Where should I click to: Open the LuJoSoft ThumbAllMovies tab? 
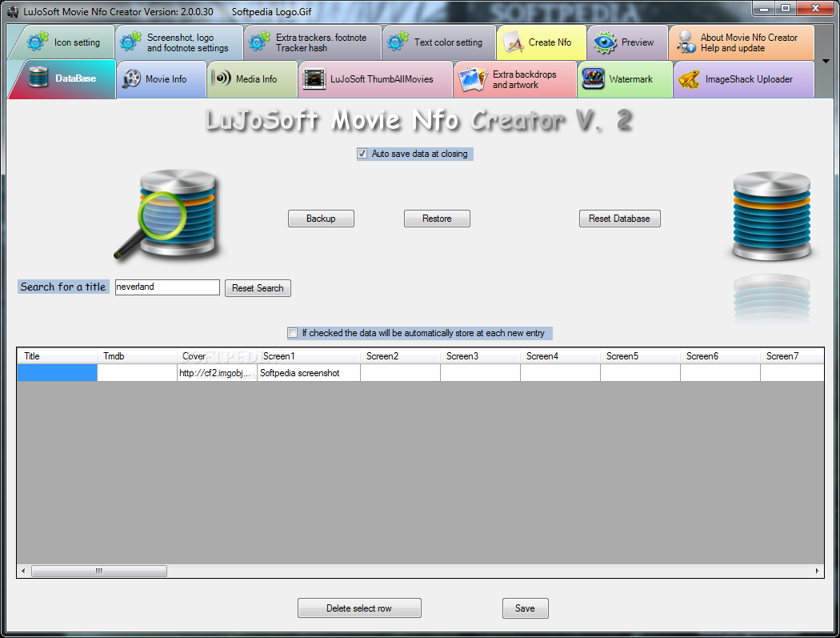pos(375,79)
